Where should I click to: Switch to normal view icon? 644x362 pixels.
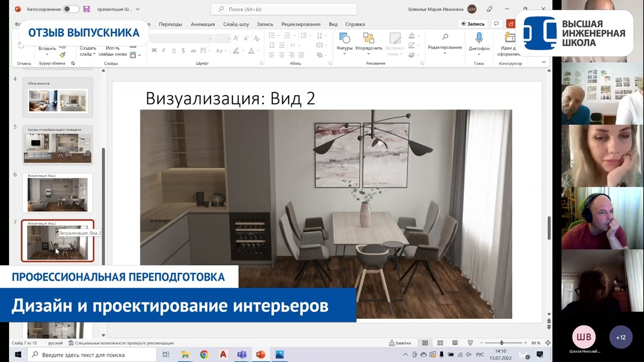pos(425,343)
